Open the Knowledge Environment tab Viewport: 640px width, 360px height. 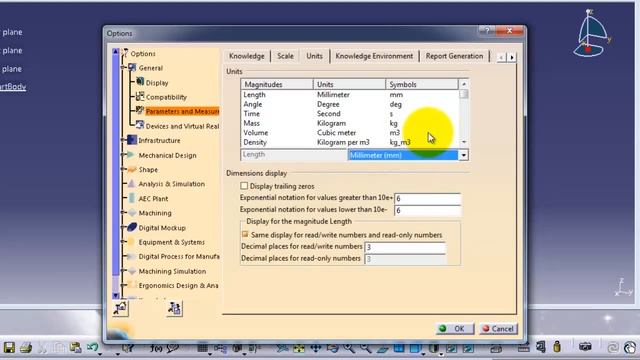(374, 56)
